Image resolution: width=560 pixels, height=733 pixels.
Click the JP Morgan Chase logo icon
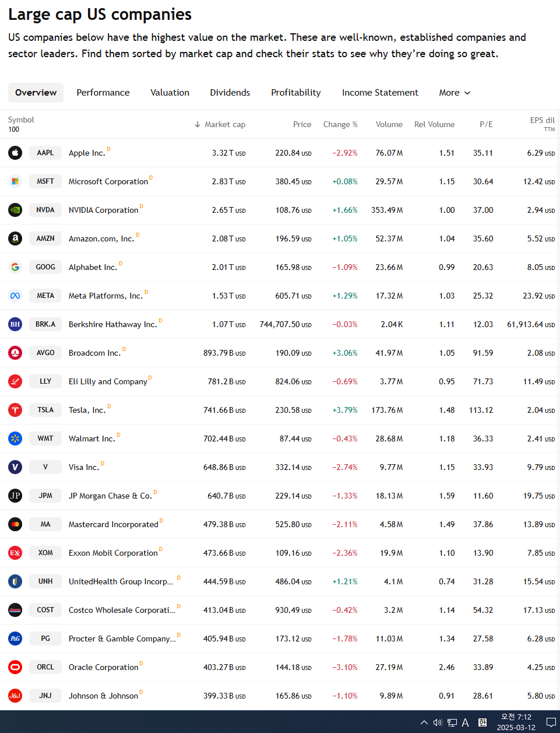tap(15, 496)
